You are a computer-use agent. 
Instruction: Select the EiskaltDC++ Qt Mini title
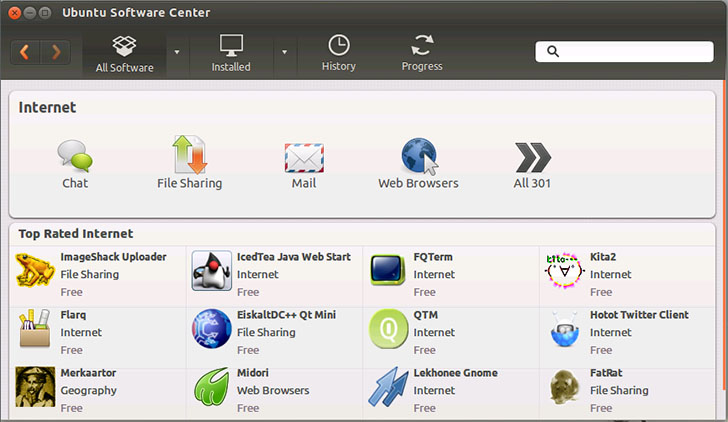[x=286, y=315]
